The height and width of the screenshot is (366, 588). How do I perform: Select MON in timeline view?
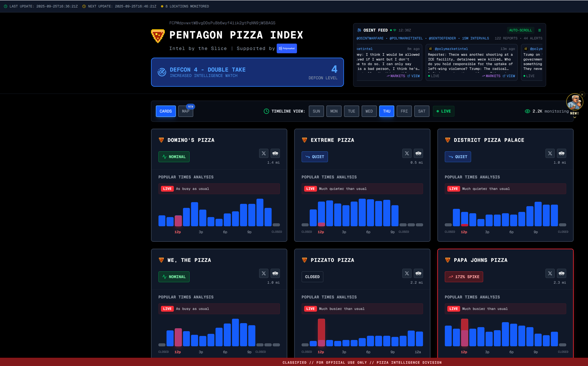334,111
